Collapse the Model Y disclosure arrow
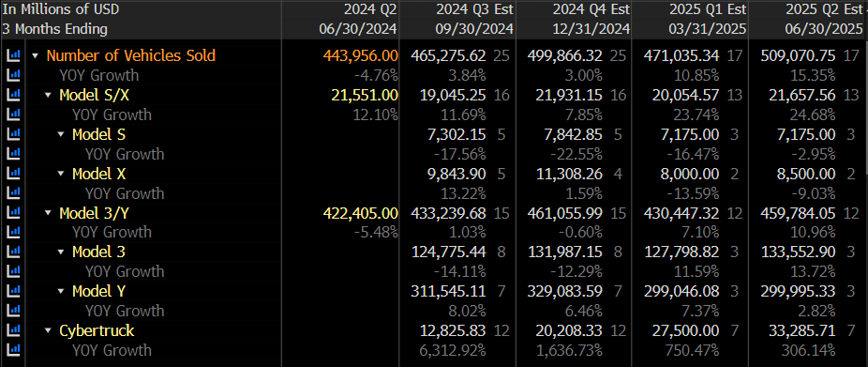The image size is (868, 367). pos(61,292)
